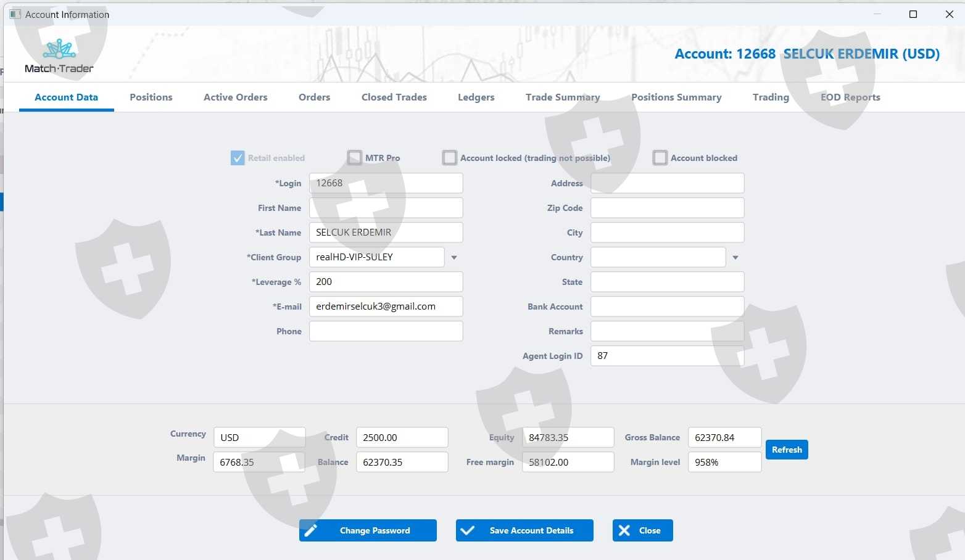The width and height of the screenshot is (965, 560).
Task: Go to the Ledgers tab
Action: click(x=476, y=97)
